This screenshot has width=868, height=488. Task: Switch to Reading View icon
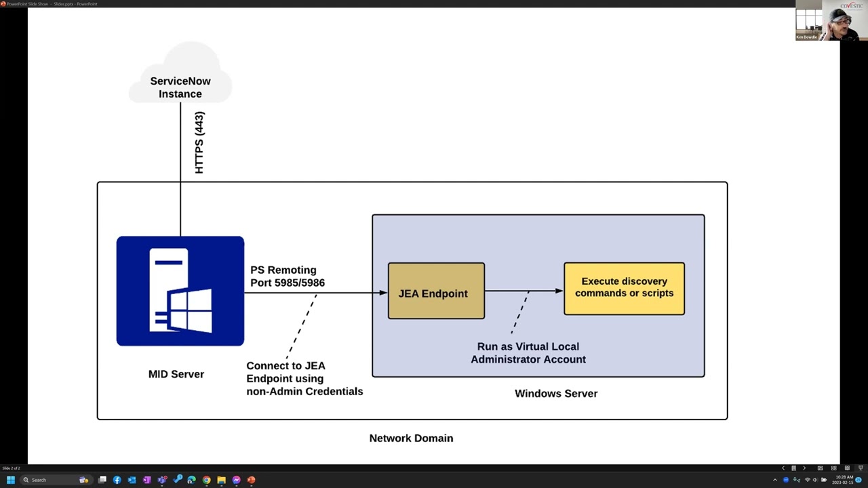click(x=847, y=468)
